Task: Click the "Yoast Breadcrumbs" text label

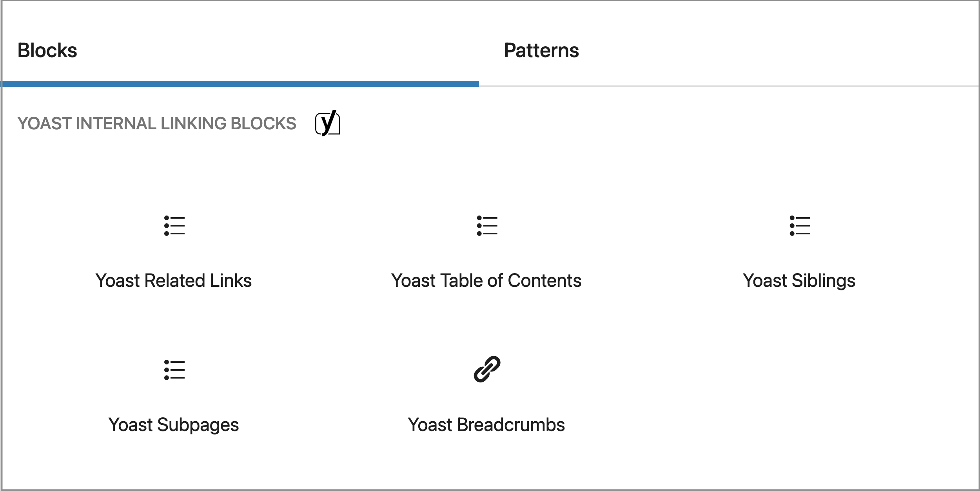Action: pyautogui.click(x=486, y=425)
